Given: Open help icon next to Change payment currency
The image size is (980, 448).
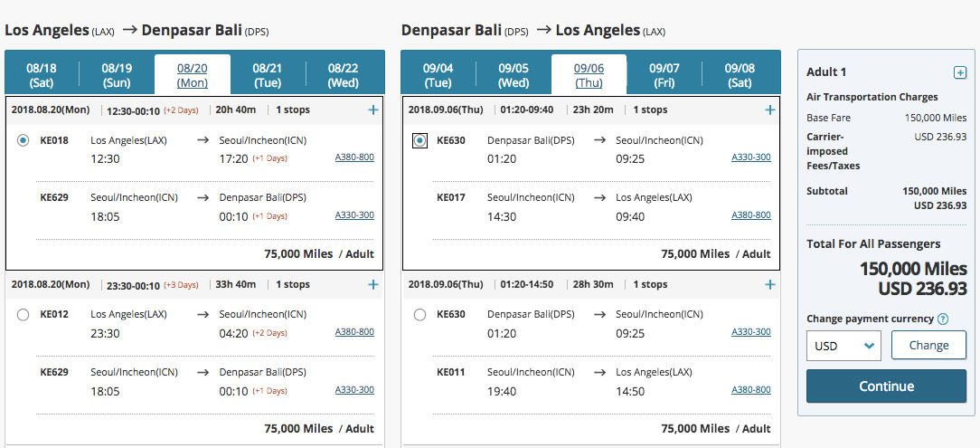Looking at the screenshot, I should (x=943, y=319).
